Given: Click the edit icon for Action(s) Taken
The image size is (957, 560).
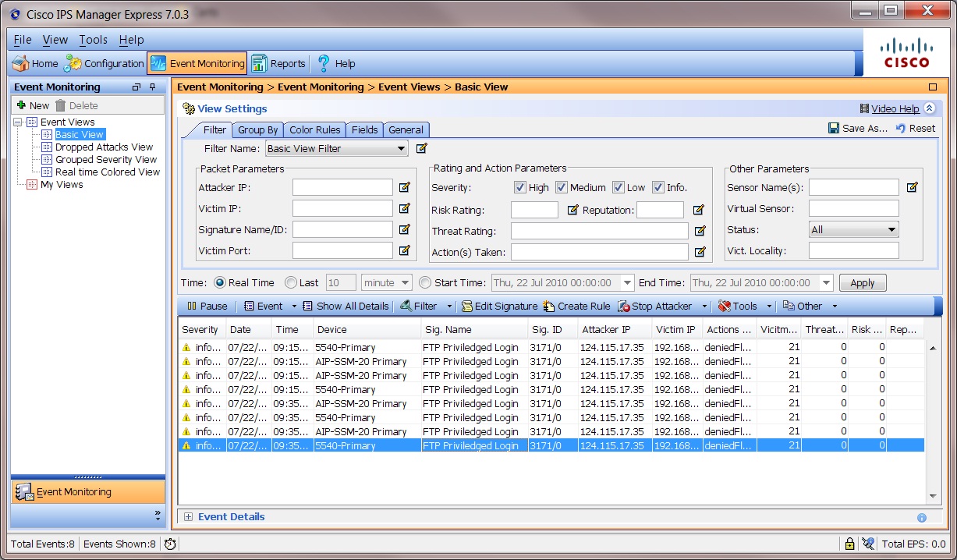Looking at the screenshot, I should 700,252.
